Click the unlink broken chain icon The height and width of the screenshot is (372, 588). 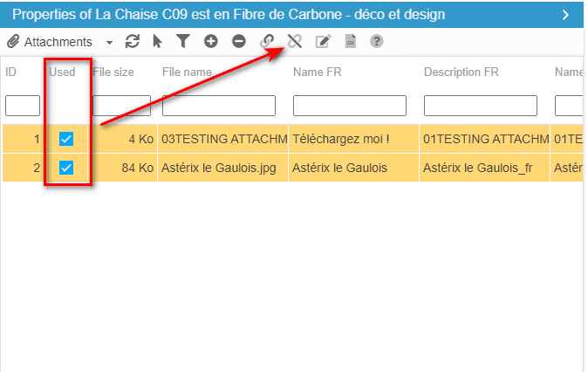[295, 41]
